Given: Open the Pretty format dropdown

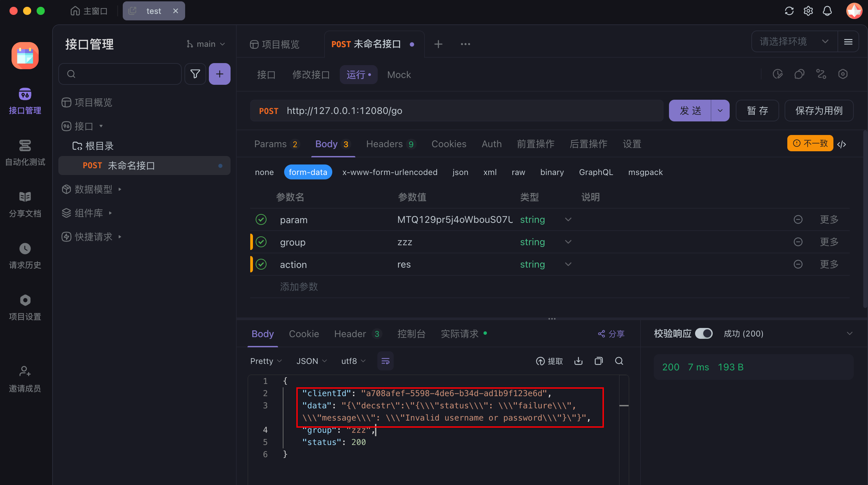Looking at the screenshot, I should coord(266,361).
